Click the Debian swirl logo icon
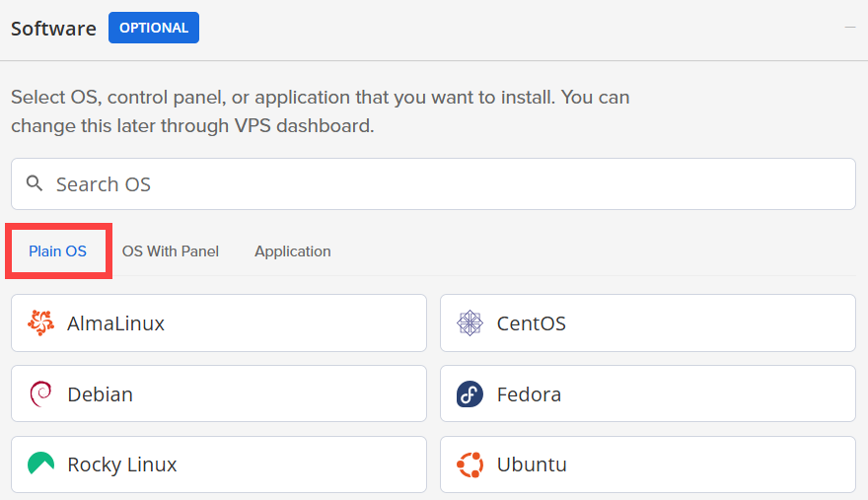The image size is (868, 500). (40, 394)
